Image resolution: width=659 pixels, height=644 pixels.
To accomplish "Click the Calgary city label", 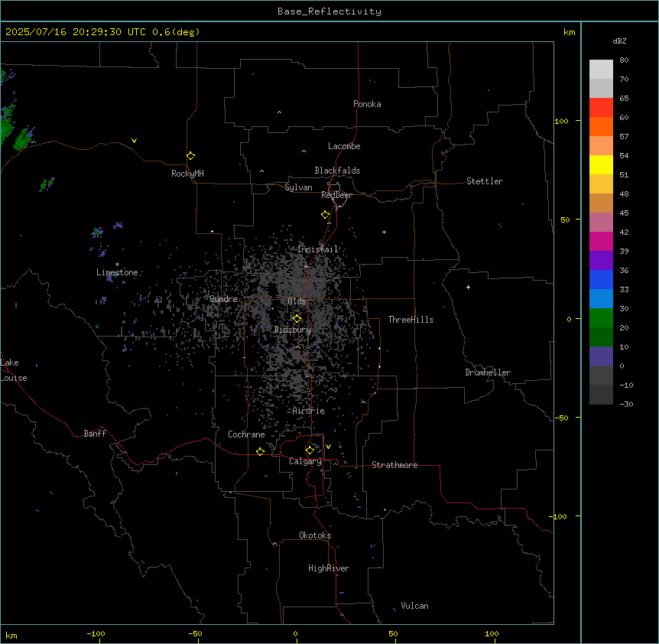I will [305, 461].
